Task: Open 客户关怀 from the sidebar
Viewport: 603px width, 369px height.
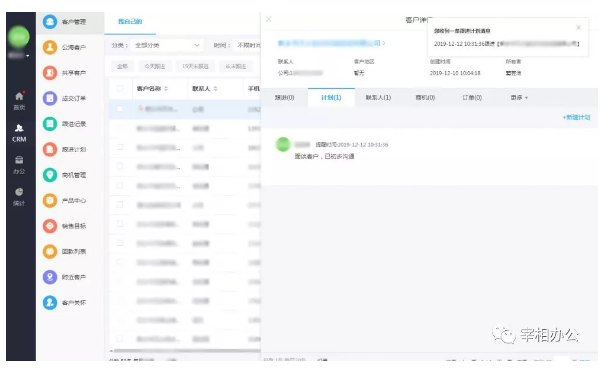Action: click(65, 303)
